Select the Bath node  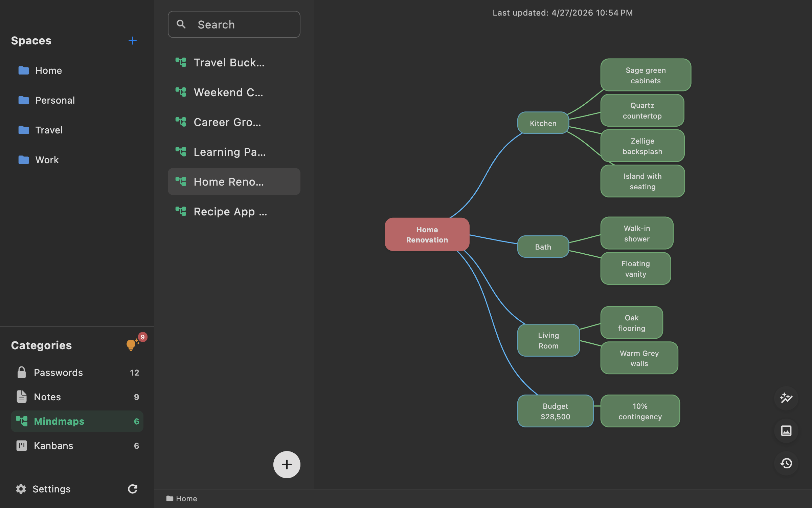(543, 247)
